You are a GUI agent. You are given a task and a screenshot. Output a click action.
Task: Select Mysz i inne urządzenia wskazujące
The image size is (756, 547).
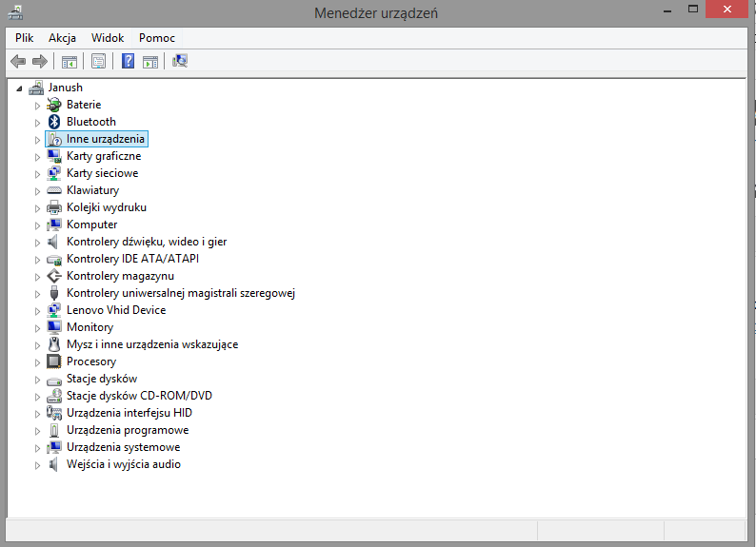[x=152, y=344]
